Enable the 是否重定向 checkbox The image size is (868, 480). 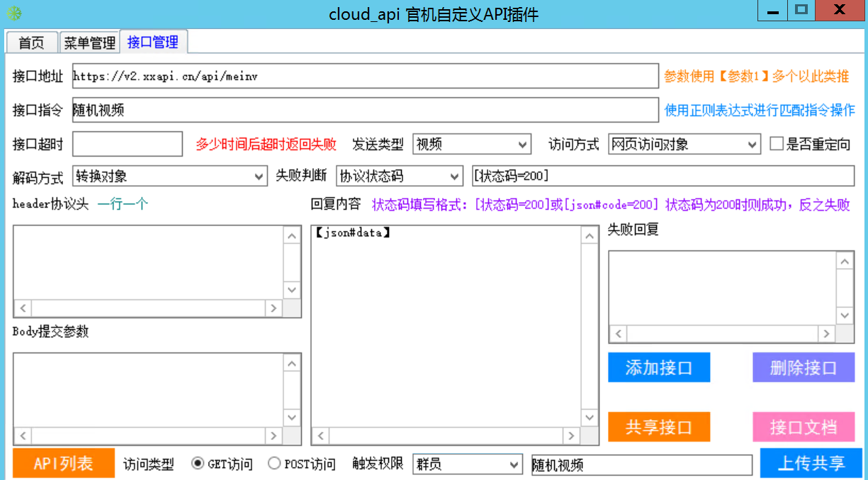[777, 144]
